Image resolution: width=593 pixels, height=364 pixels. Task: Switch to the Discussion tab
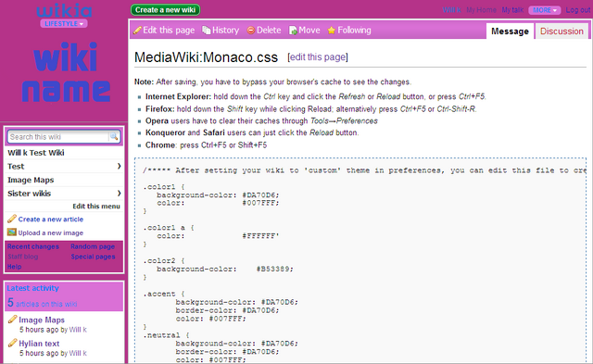tap(561, 31)
